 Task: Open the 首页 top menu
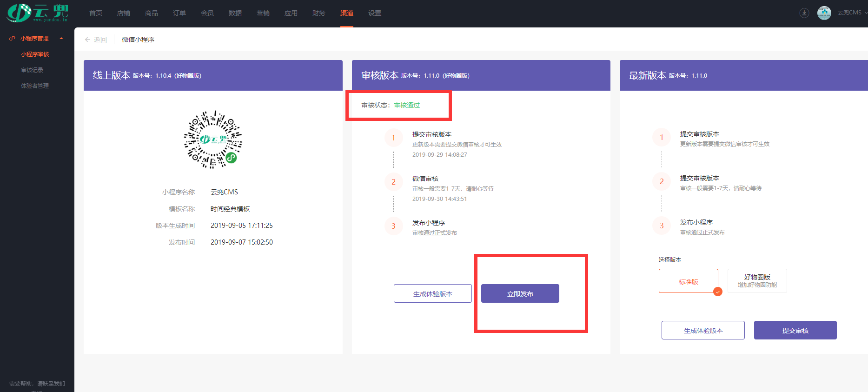point(96,13)
